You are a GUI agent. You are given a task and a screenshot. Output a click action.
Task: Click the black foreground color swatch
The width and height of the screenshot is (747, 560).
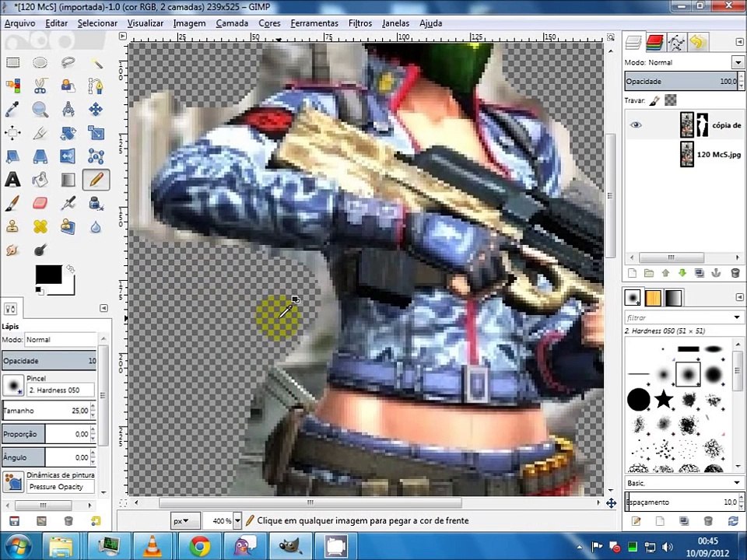tap(48, 275)
